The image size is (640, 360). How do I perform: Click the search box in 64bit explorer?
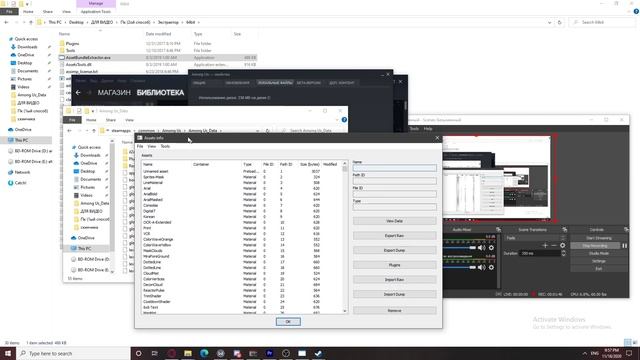tap(602, 22)
